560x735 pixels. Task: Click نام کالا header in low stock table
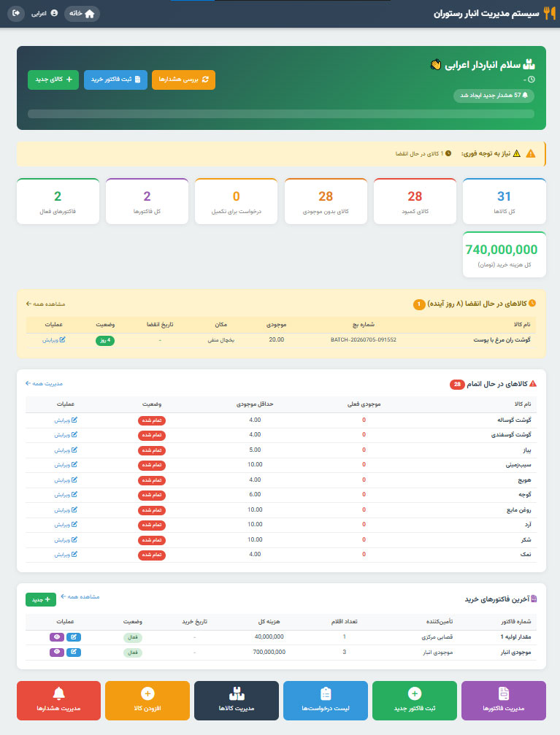(x=523, y=404)
